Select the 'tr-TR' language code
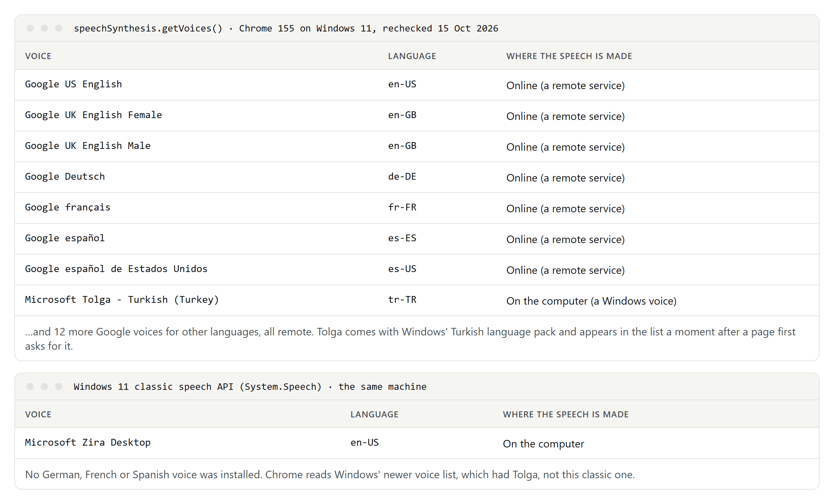The width and height of the screenshot is (834, 504). coord(402,300)
